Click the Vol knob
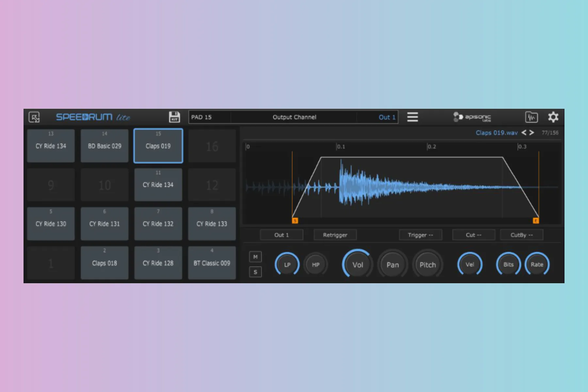588x392 pixels. coord(358,265)
